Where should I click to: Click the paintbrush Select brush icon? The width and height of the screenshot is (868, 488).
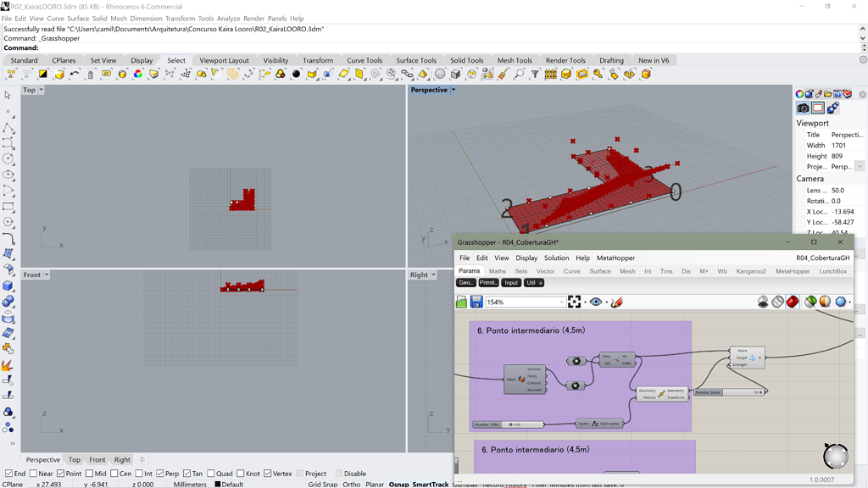(x=503, y=74)
